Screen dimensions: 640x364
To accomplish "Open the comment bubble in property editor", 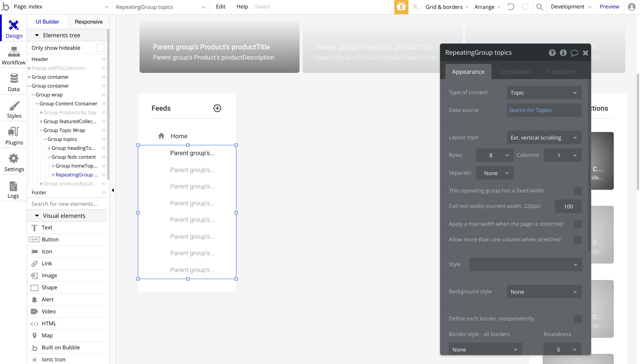I will click(x=574, y=53).
